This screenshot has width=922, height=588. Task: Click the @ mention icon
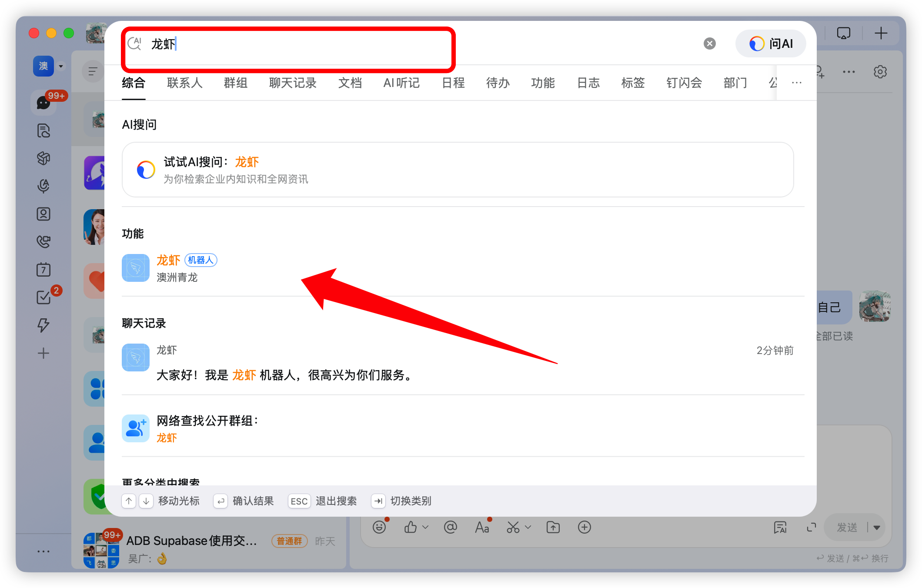(451, 527)
